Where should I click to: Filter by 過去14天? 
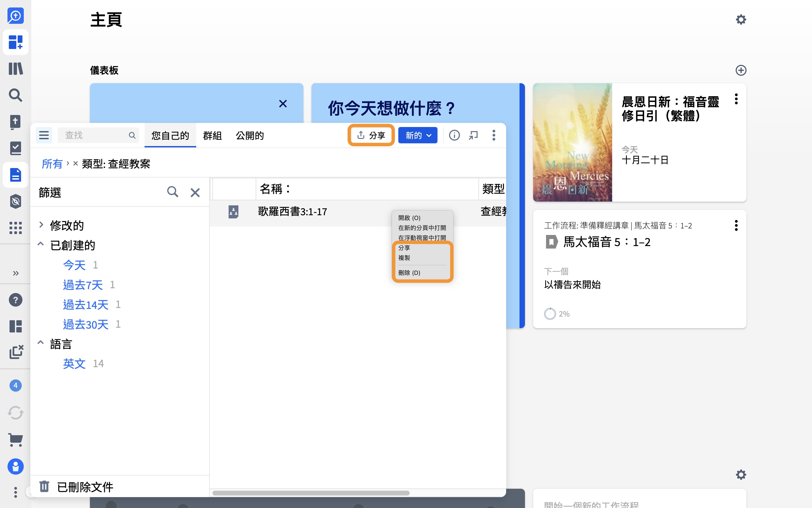point(86,304)
